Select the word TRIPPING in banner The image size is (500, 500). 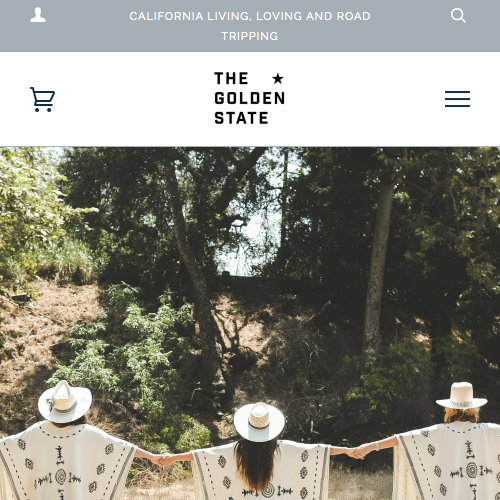click(x=250, y=36)
